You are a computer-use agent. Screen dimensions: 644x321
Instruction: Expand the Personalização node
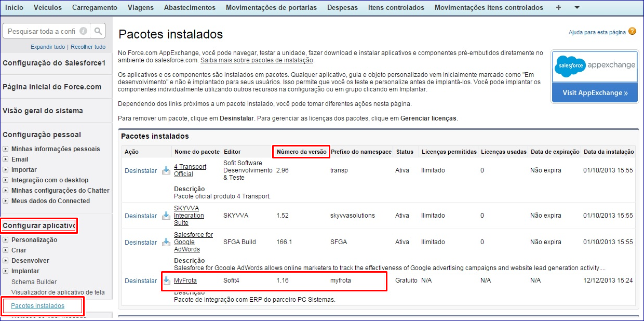6,240
